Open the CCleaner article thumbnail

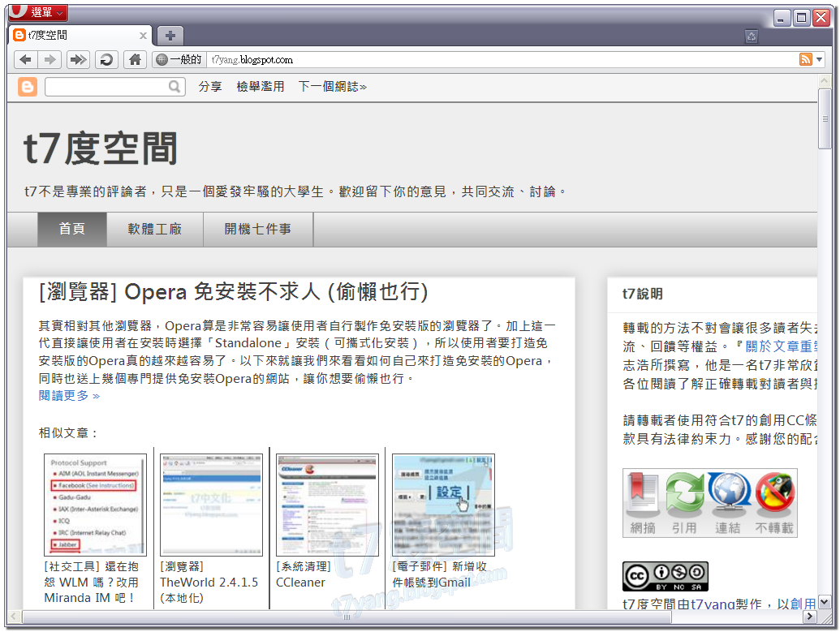click(327, 505)
